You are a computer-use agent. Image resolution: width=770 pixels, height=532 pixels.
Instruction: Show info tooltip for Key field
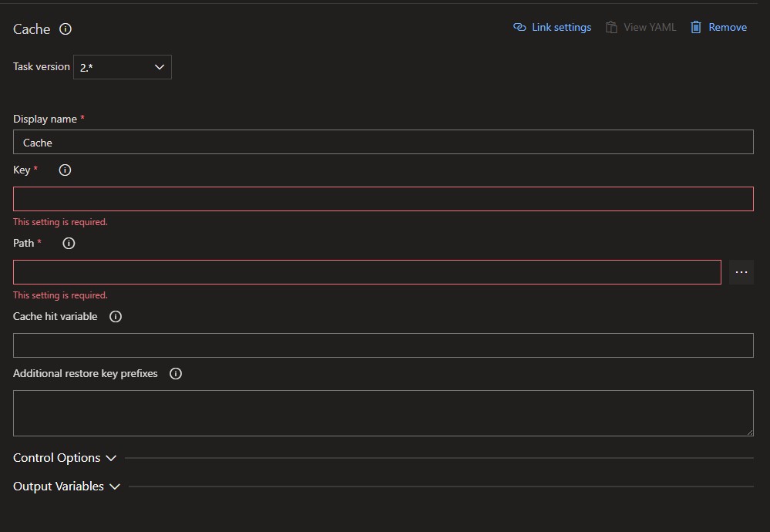point(65,170)
